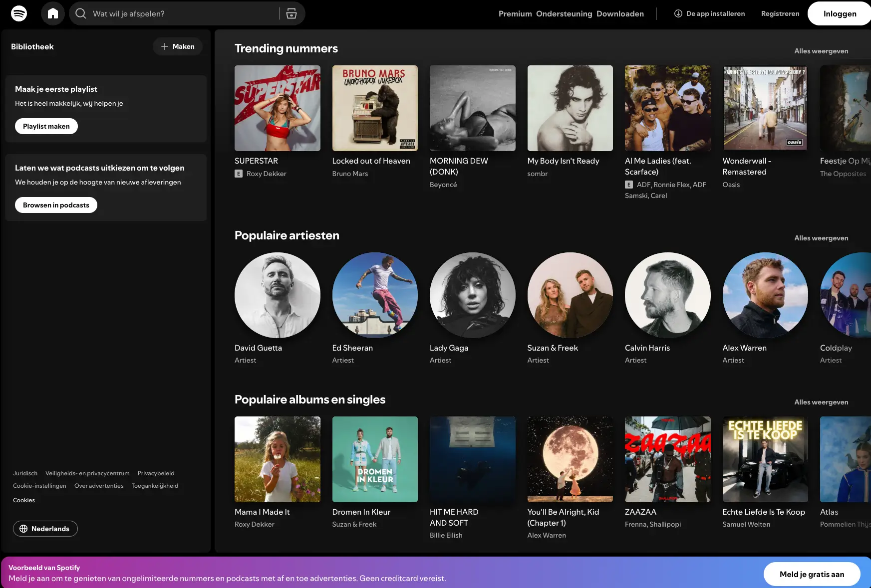
Task: Click the globe icon next to Nederlands
Action: pyautogui.click(x=23, y=529)
